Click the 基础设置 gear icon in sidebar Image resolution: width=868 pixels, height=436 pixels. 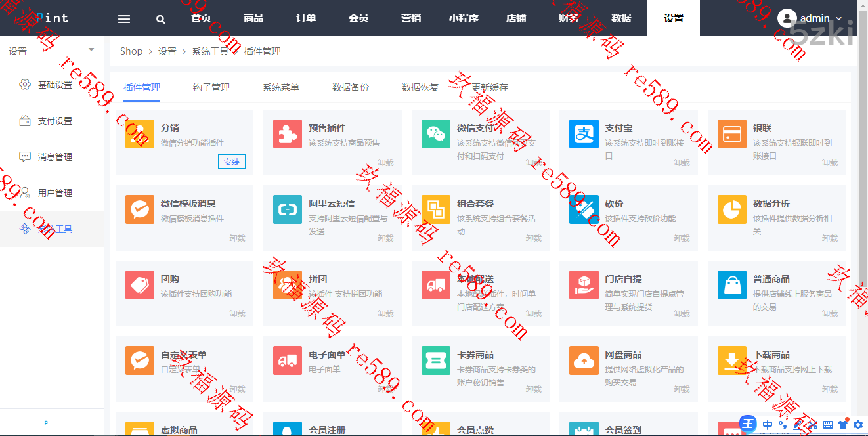tap(25, 85)
